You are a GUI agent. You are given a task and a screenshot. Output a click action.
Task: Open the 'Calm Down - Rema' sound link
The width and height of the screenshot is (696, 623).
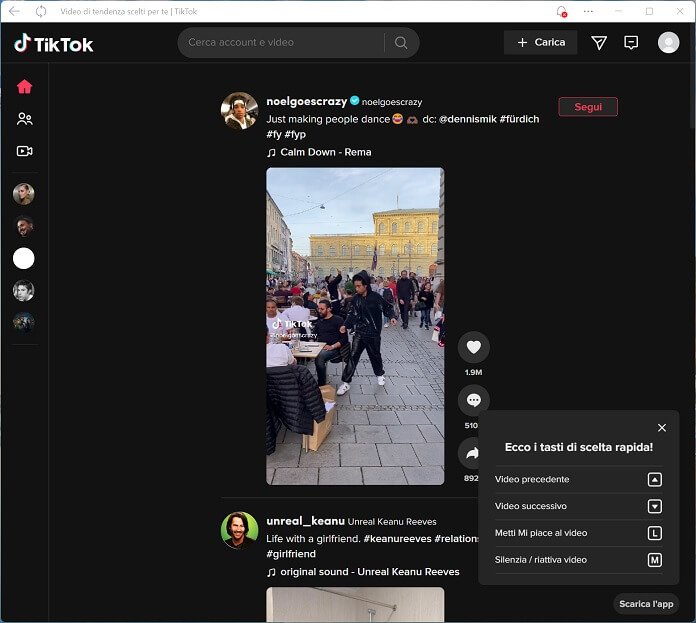point(325,152)
